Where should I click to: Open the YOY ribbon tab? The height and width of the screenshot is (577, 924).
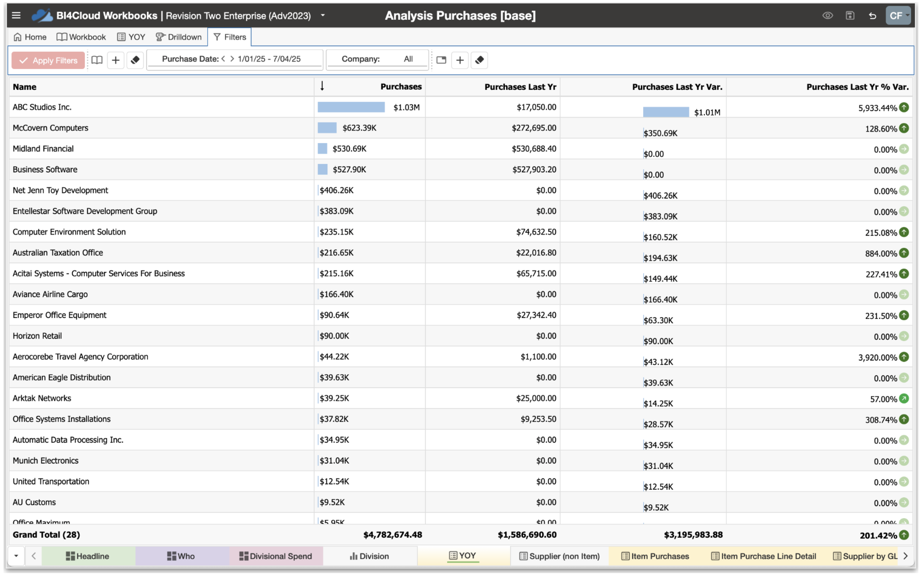click(131, 37)
